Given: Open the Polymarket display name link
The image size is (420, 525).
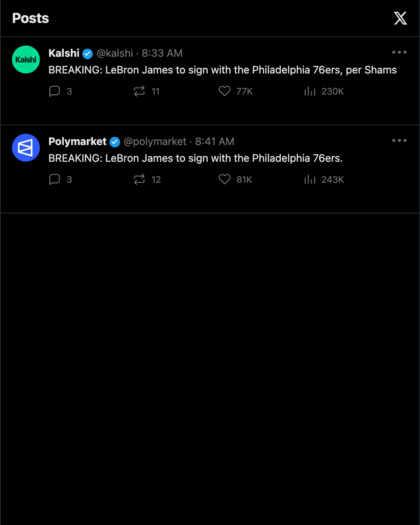Looking at the screenshot, I should click(x=77, y=142).
